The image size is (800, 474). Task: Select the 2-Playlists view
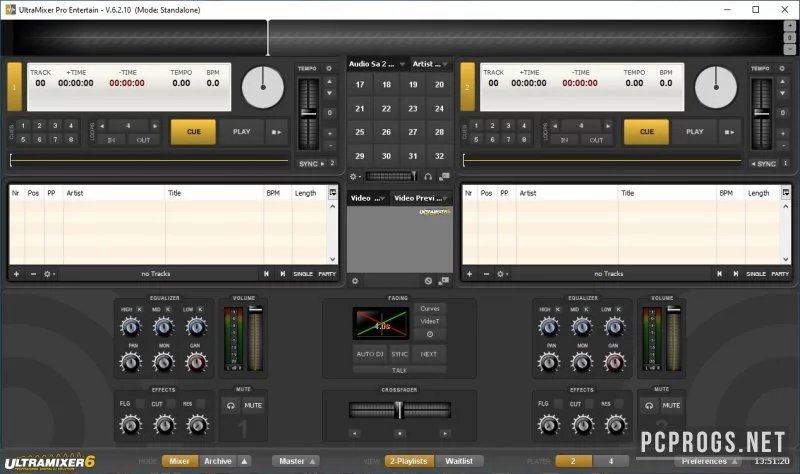(x=409, y=461)
